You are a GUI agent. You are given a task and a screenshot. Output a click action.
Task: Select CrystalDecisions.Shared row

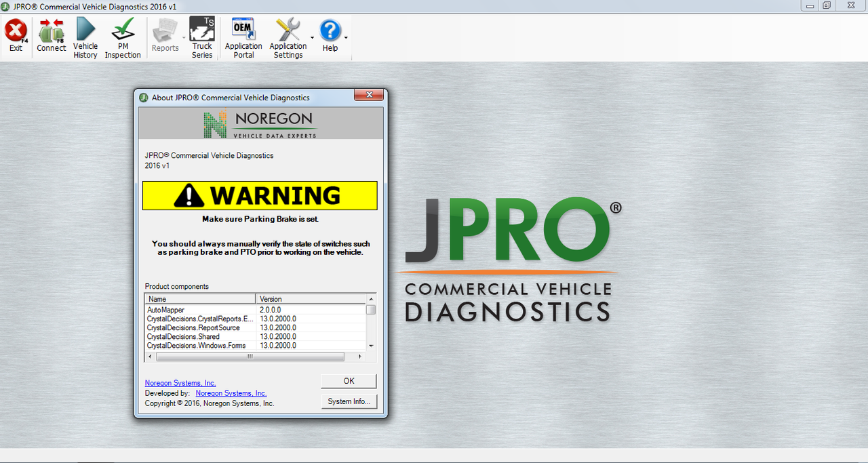256,336
